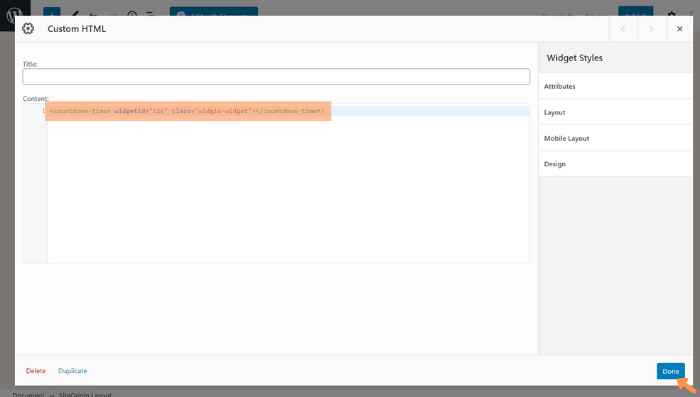Image resolution: width=700 pixels, height=397 pixels.
Task: Go to previous widget using left chevron
Action: (x=623, y=29)
